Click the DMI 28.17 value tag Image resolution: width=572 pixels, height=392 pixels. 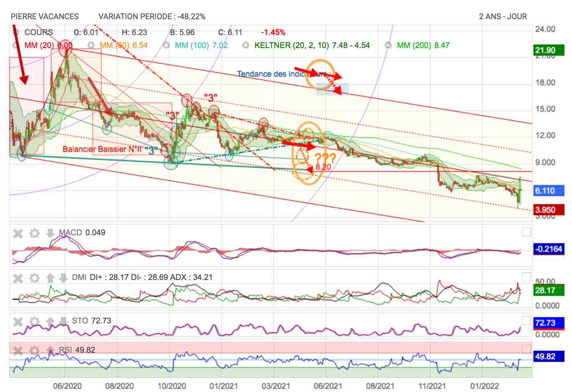[x=549, y=290]
